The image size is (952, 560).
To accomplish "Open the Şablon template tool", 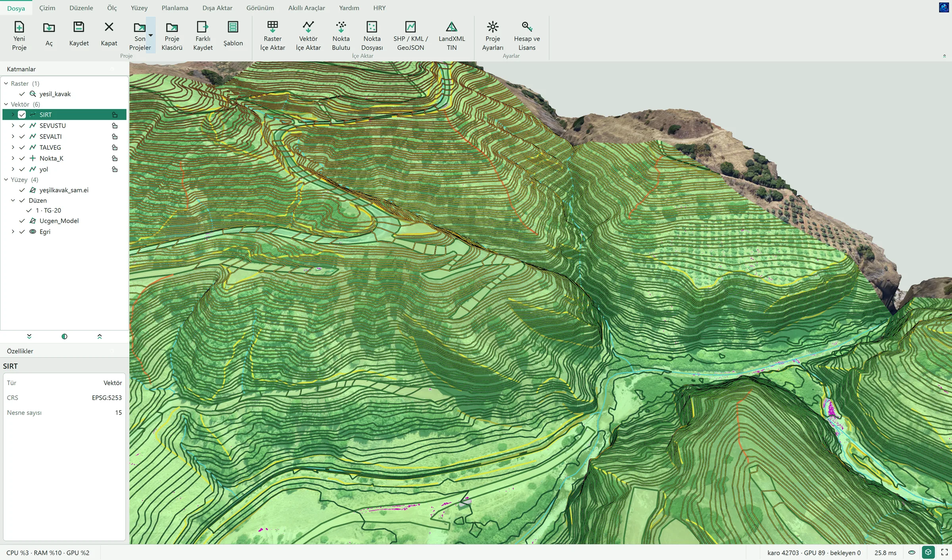I will 233,34.
